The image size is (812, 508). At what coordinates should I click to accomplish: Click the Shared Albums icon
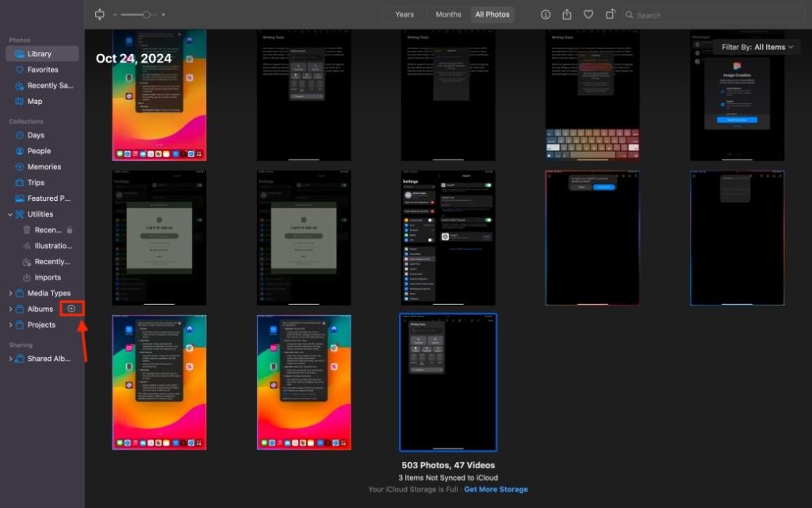(20, 358)
